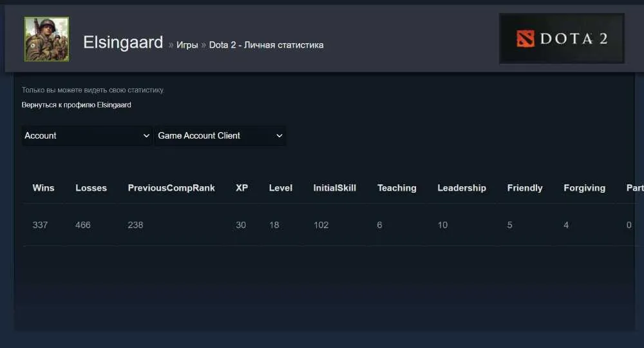Click the Forgiving column header
This screenshot has height=348, width=644.
[585, 188]
